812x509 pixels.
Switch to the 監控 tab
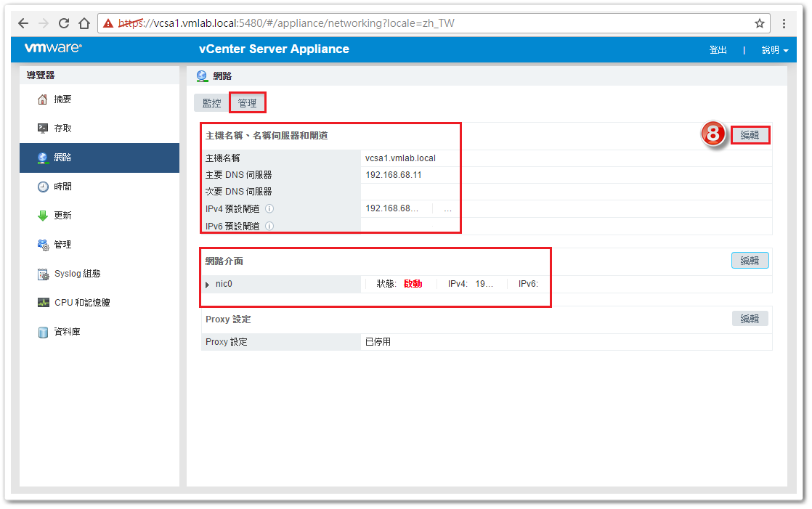212,103
